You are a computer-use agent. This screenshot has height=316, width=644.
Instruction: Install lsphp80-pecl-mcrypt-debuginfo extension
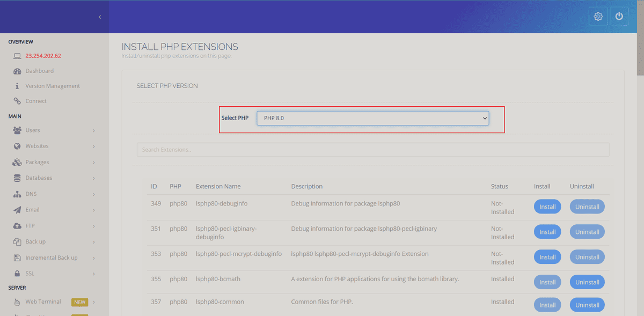pyautogui.click(x=547, y=257)
